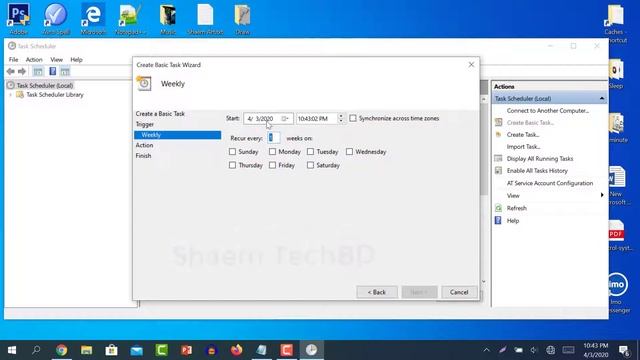The image size is (640, 360).
Task: Select Task Scheduler Library folder in the tree
Action: (55, 95)
